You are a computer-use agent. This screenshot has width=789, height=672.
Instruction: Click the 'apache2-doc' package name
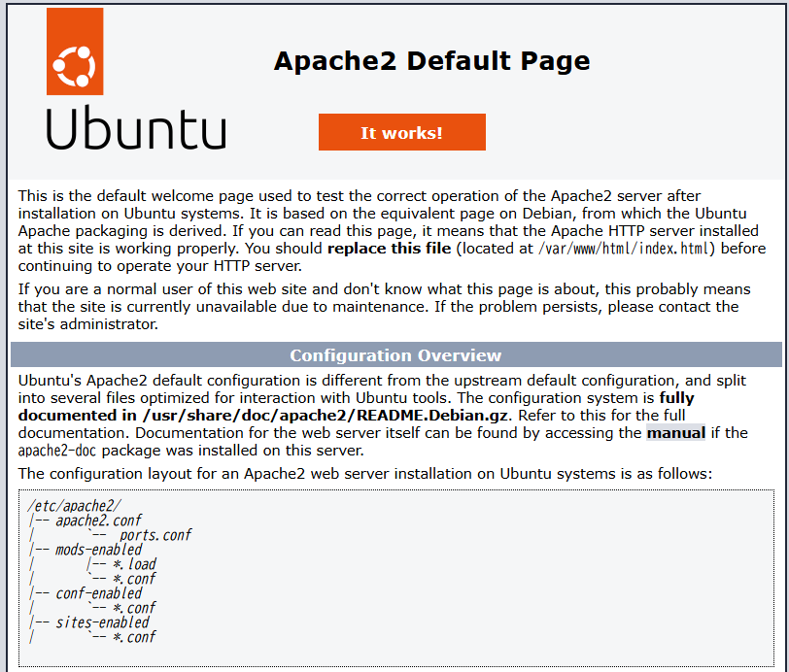point(57,451)
